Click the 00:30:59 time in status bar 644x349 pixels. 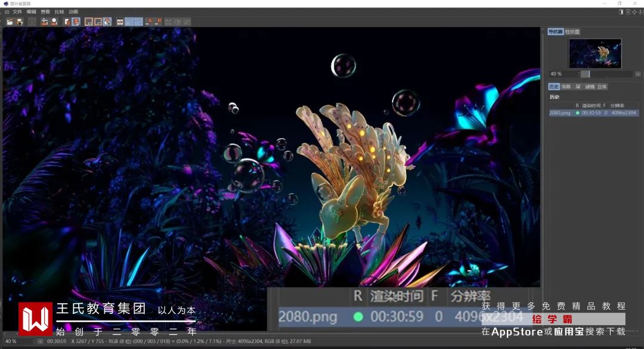(56, 341)
